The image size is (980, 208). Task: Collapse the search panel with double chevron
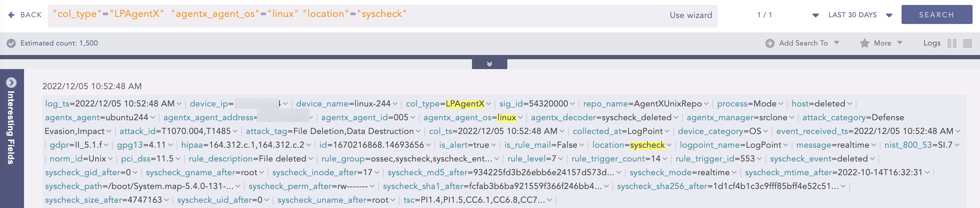coord(489,64)
